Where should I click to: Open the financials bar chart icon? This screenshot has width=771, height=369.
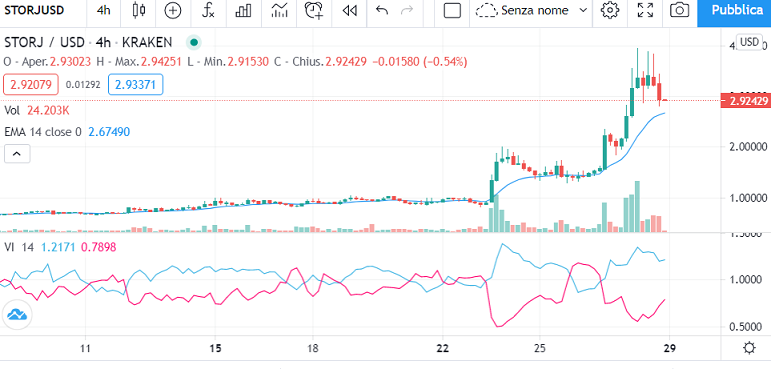[x=243, y=10]
